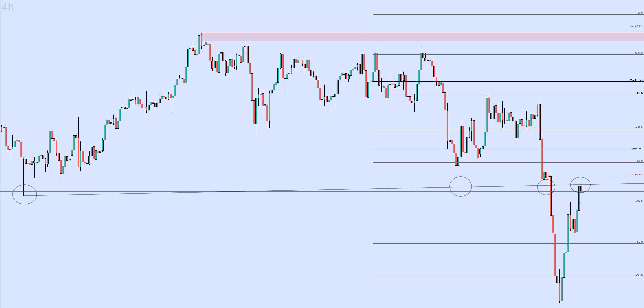Select the Piv M pivot label

pyautogui.click(x=640, y=93)
